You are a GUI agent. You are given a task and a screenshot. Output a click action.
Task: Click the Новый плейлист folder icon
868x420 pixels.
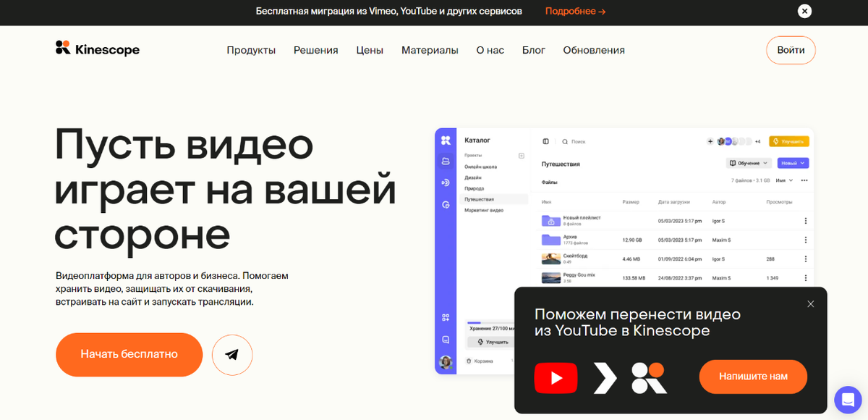point(551,220)
